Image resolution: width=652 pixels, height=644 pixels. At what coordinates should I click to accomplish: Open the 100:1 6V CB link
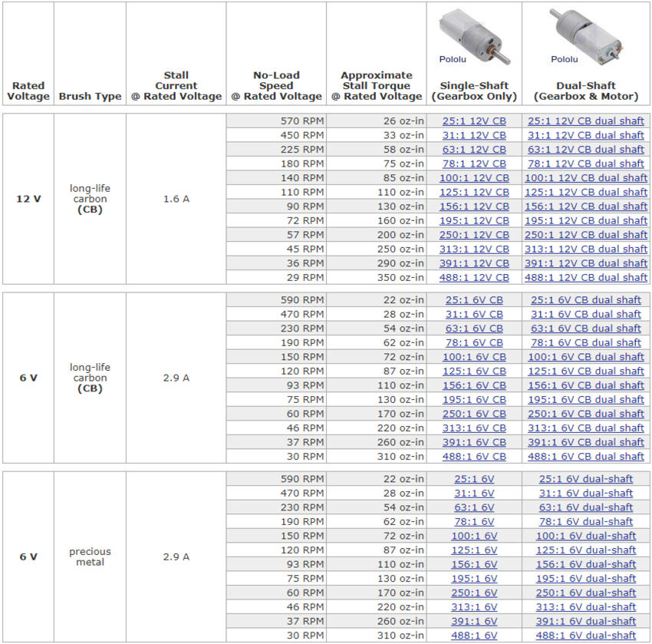[x=474, y=357]
